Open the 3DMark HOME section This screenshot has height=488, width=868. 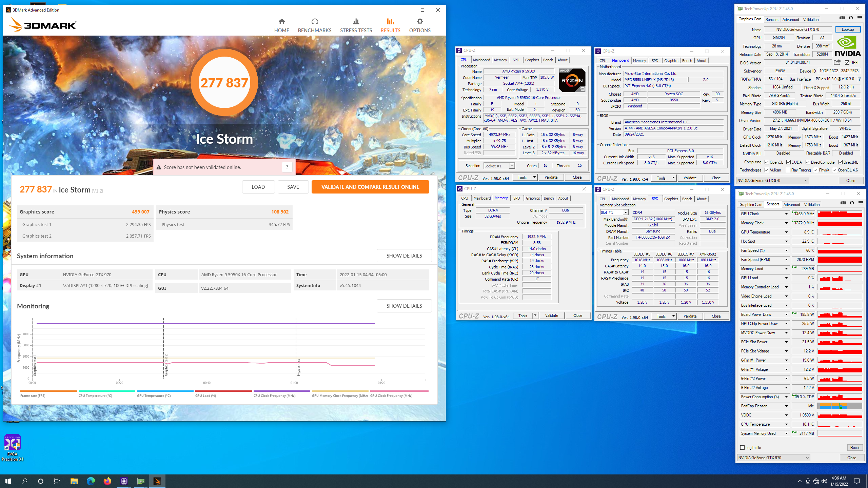[x=281, y=25]
